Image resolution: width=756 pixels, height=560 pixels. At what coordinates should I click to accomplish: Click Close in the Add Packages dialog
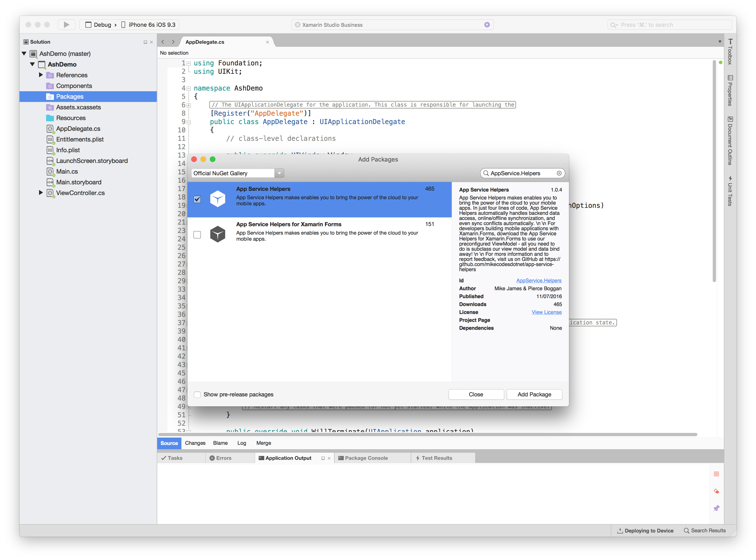(476, 394)
